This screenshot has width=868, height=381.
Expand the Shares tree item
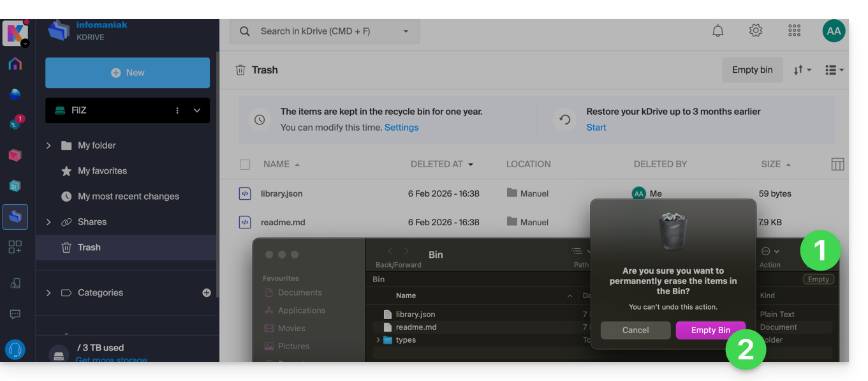pyautogui.click(x=48, y=222)
